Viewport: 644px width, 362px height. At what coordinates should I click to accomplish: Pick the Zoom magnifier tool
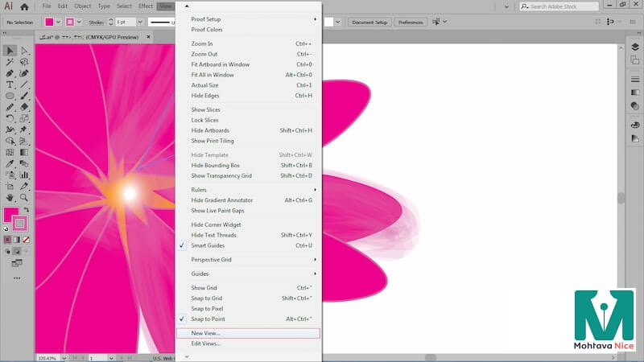click(24, 197)
